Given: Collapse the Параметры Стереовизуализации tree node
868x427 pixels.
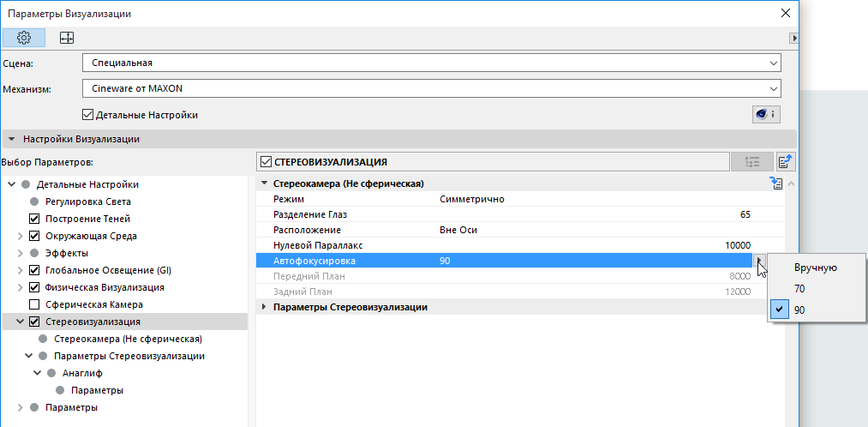Looking at the screenshot, I should tap(29, 356).
